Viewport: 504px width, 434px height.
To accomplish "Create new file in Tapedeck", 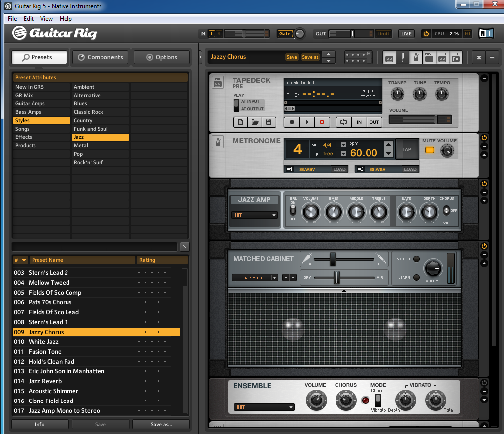I will click(x=240, y=122).
